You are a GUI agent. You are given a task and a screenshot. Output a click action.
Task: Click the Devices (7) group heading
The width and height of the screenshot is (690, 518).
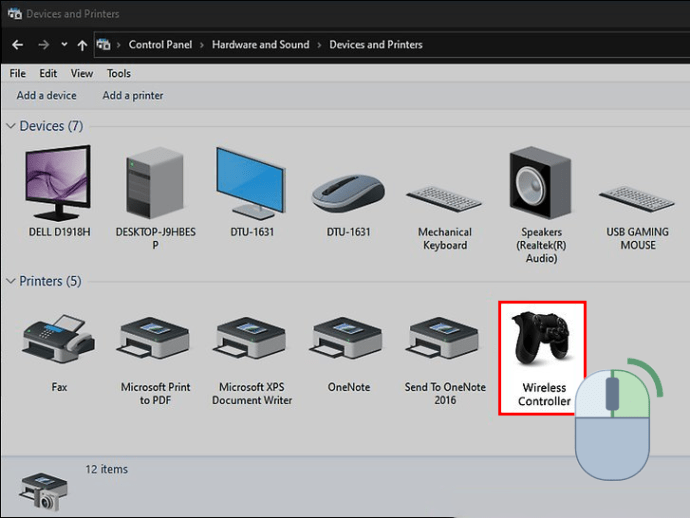[x=51, y=126]
